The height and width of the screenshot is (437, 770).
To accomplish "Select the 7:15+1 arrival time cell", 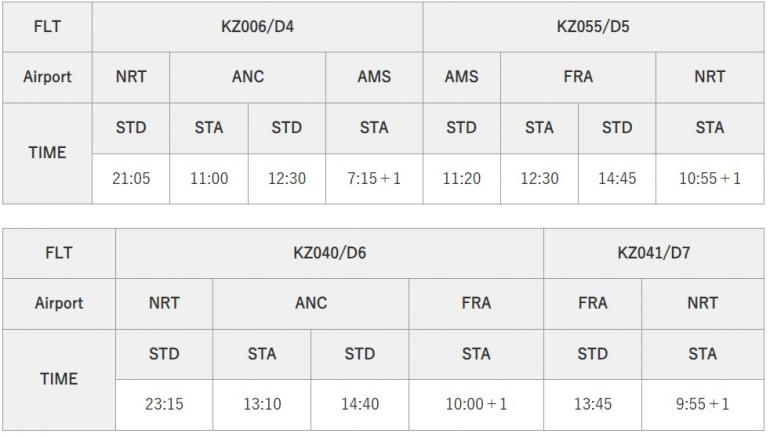I will (374, 178).
